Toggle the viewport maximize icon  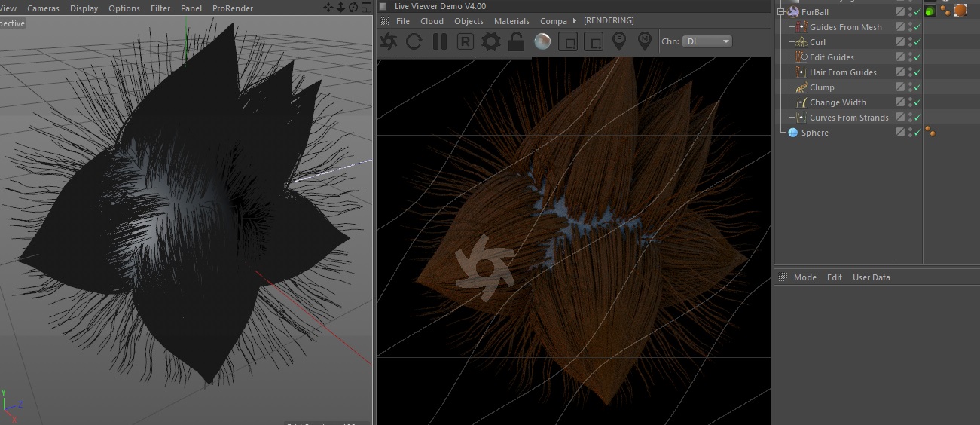tap(367, 8)
